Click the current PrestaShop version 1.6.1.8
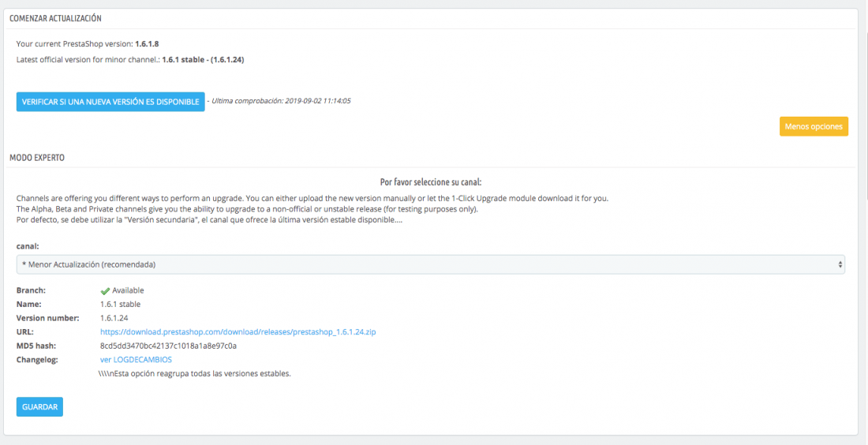This screenshot has width=868, height=445. pyautogui.click(x=148, y=43)
